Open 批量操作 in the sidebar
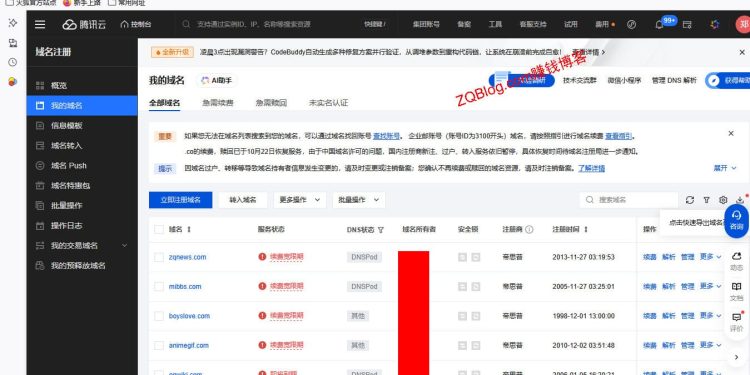This screenshot has height=375, width=750. pos(82,206)
